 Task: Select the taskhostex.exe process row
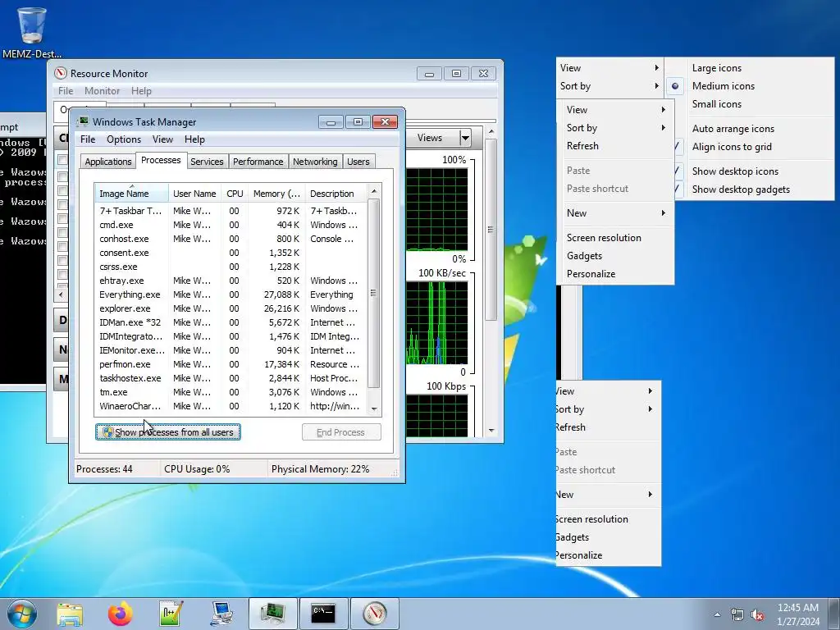tap(231, 378)
